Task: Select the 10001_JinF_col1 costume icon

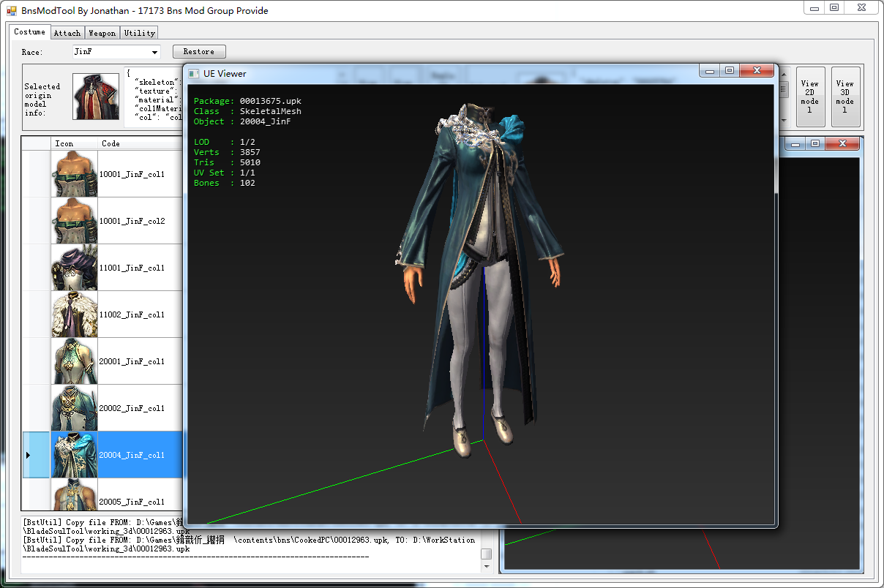Action: coord(75,174)
